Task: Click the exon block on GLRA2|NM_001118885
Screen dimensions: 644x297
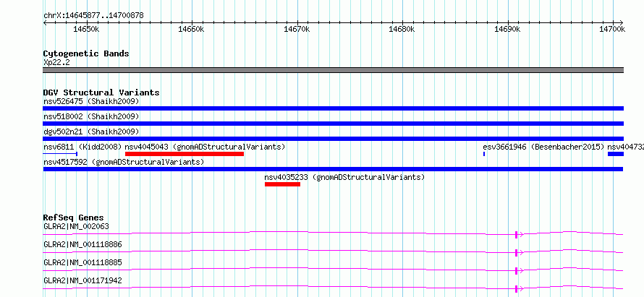Action: pyautogui.click(x=516, y=271)
